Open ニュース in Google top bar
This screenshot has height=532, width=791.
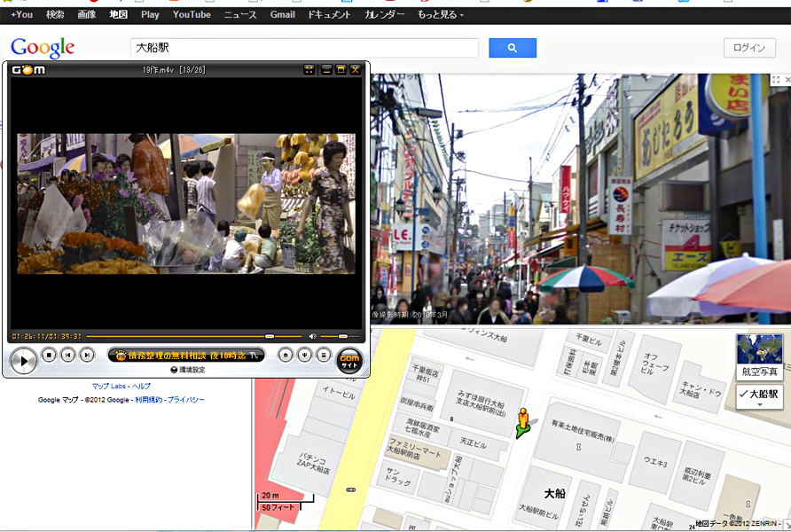tap(240, 14)
